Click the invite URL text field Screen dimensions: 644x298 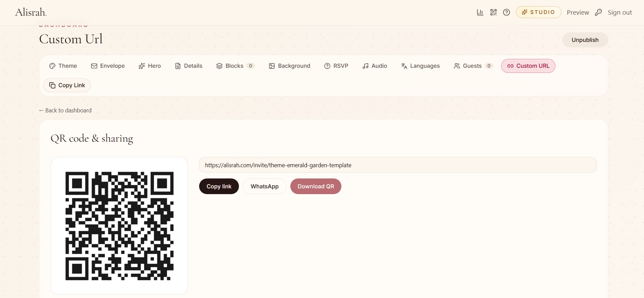[x=398, y=165]
